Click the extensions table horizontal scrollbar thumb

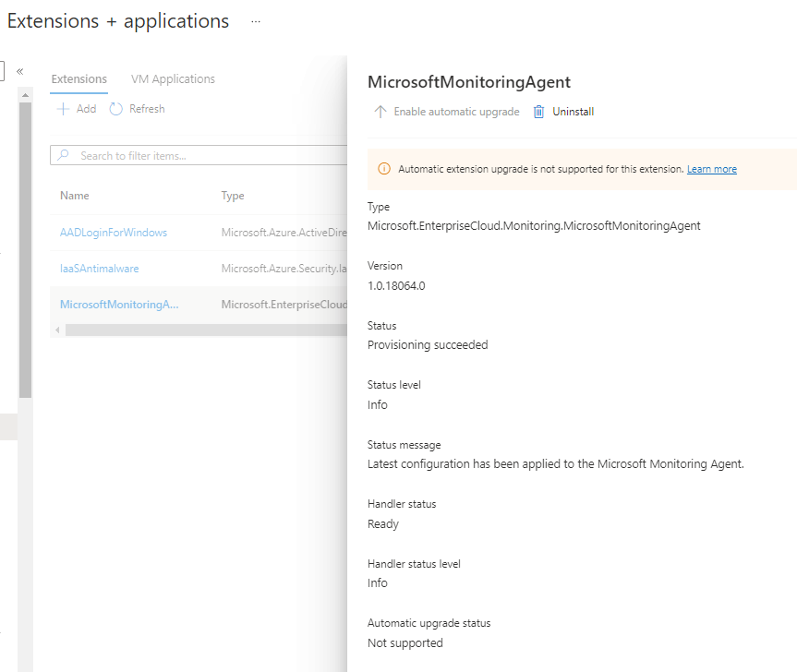[x=203, y=330]
